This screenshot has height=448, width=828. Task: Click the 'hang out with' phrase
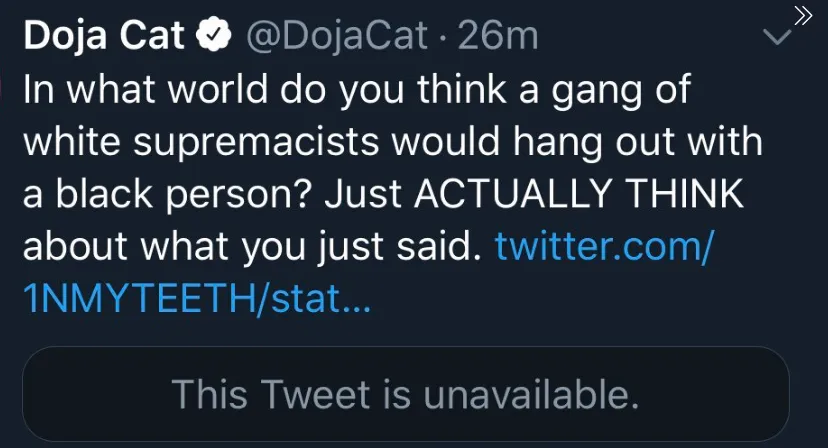[x=638, y=142]
